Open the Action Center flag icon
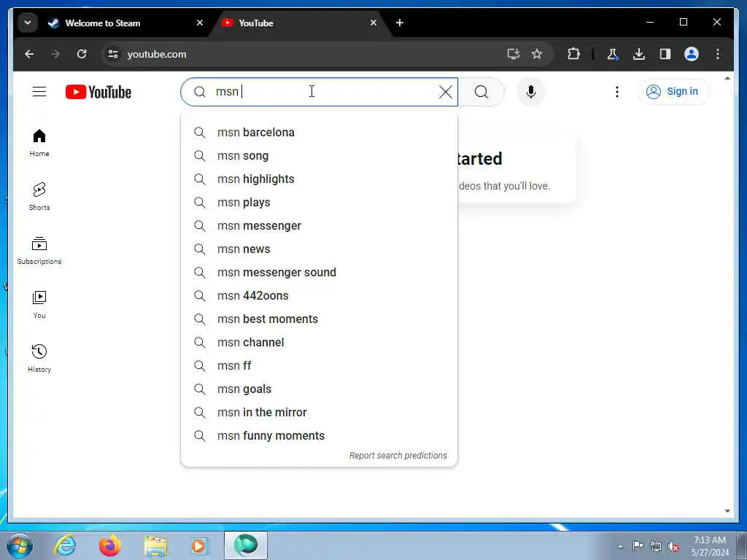 coord(638,546)
